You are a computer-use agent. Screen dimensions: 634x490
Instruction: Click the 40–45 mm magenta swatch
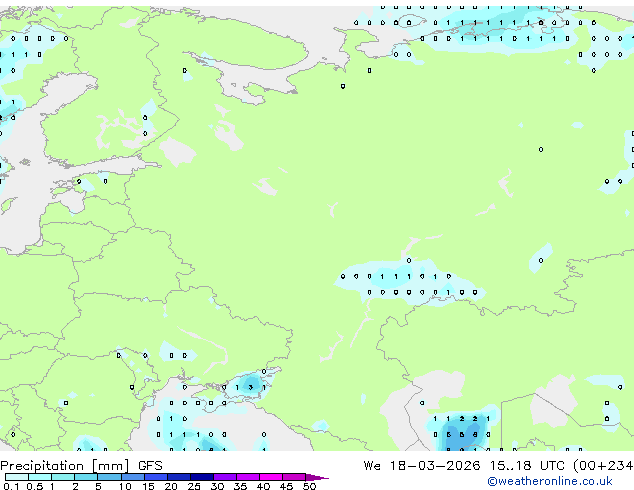[x=271, y=477]
